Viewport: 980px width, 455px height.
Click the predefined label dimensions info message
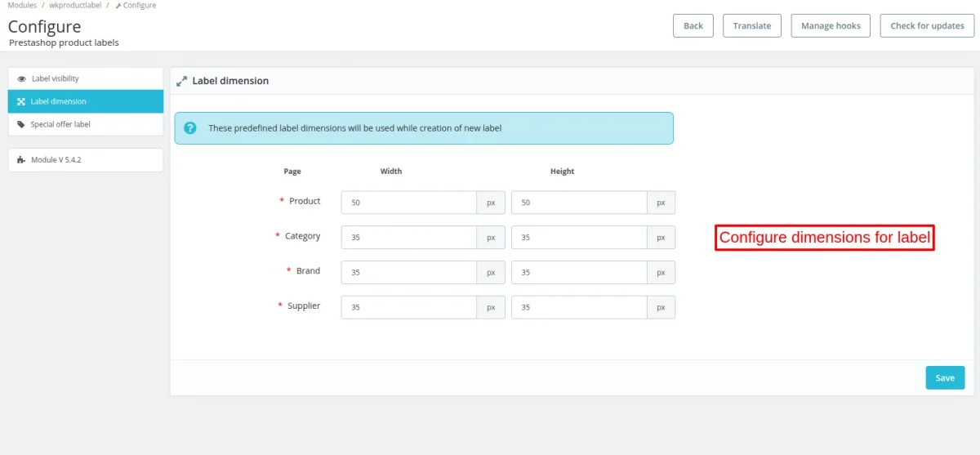click(x=424, y=128)
